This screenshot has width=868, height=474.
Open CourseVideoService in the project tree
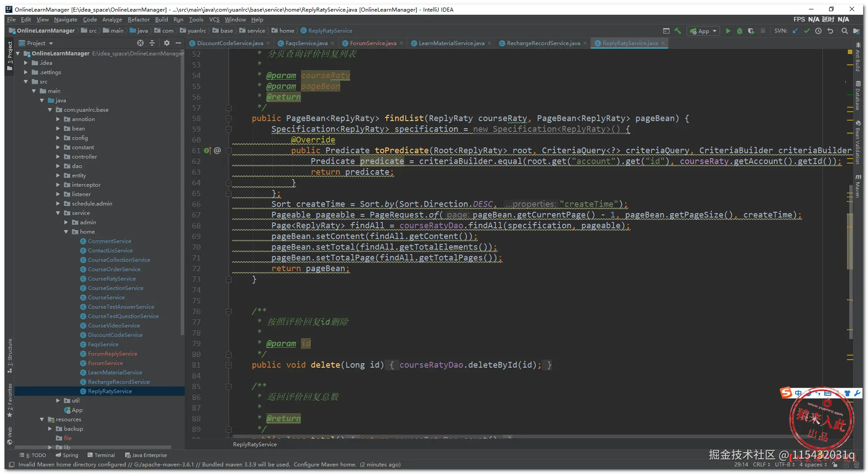(x=114, y=326)
